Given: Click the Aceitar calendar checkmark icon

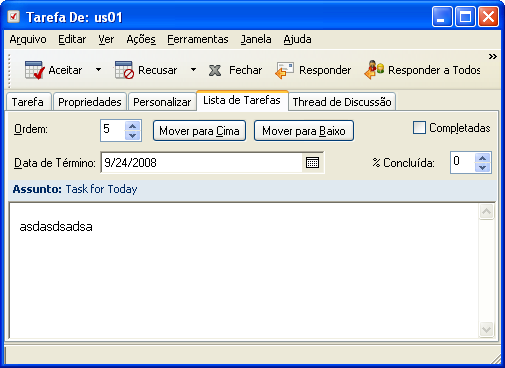Looking at the screenshot, I should click(34, 70).
